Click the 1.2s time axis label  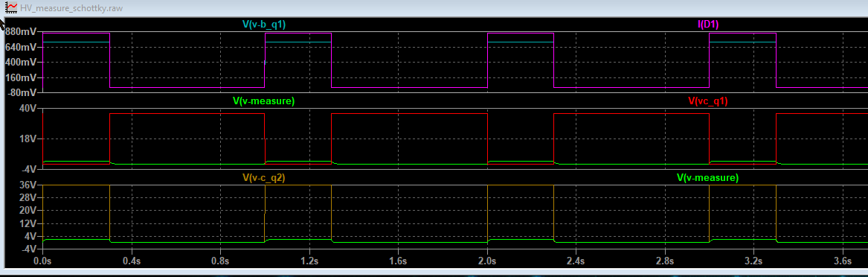click(x=309, y=260)
